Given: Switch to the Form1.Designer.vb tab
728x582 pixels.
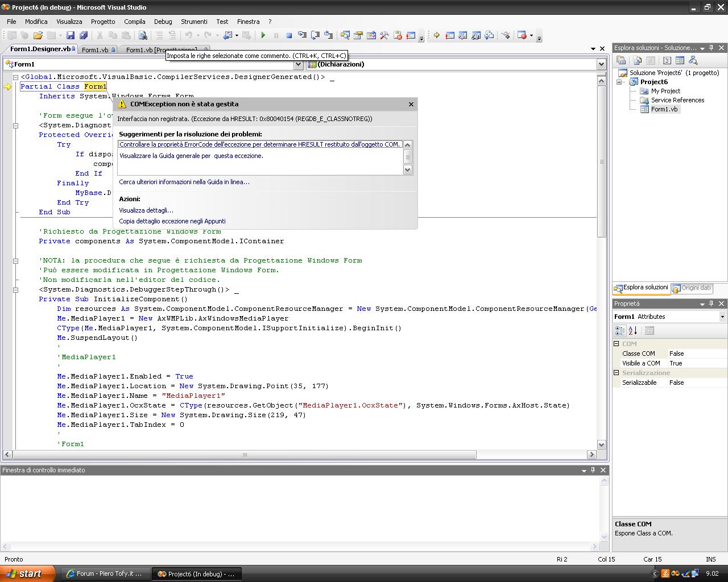Looking at the screenshot, I should (x=42, y=49).
